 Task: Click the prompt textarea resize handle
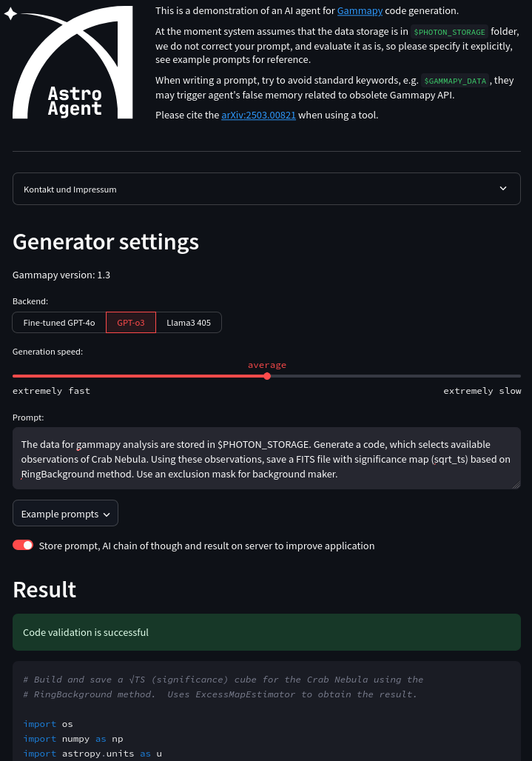(516, 485)
